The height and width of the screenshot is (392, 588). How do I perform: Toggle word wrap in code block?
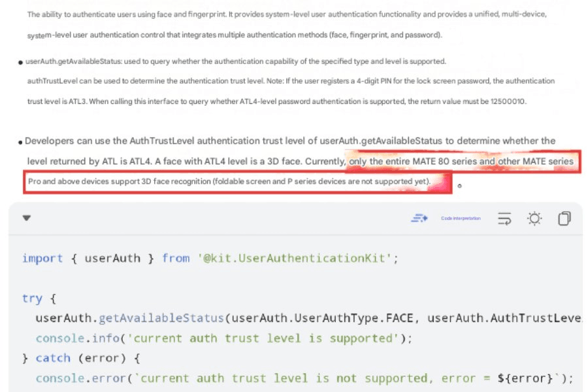pyautogui.click(x=504, y=218)
